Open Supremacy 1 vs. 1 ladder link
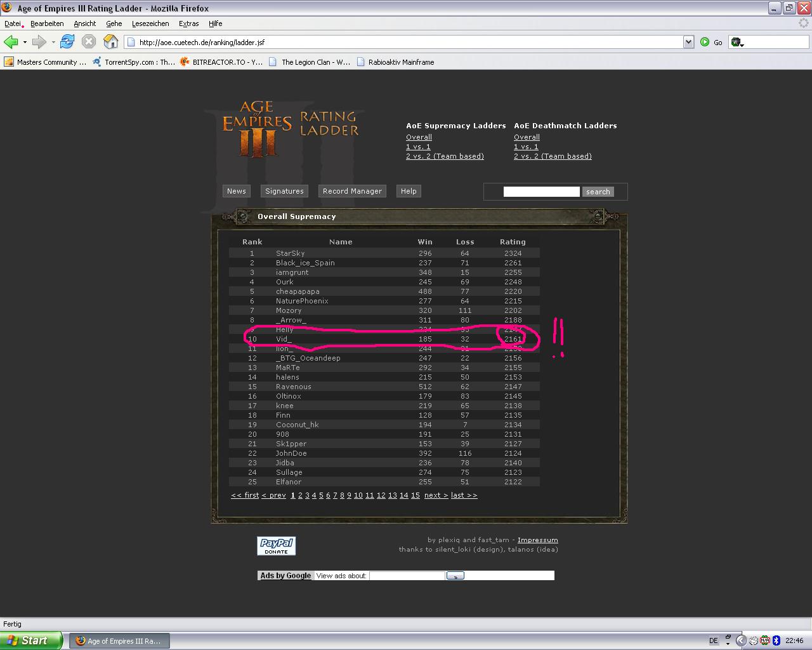 pos(418,147)
